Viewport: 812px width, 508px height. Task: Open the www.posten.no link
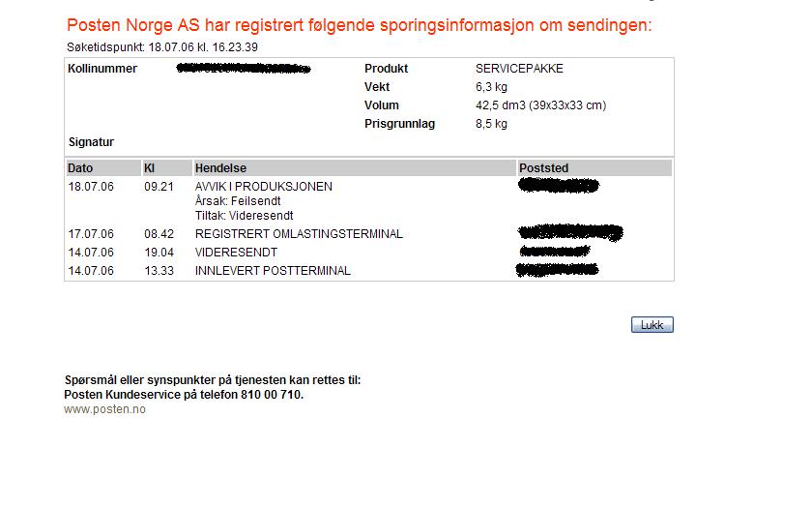(x=104, y=409)
